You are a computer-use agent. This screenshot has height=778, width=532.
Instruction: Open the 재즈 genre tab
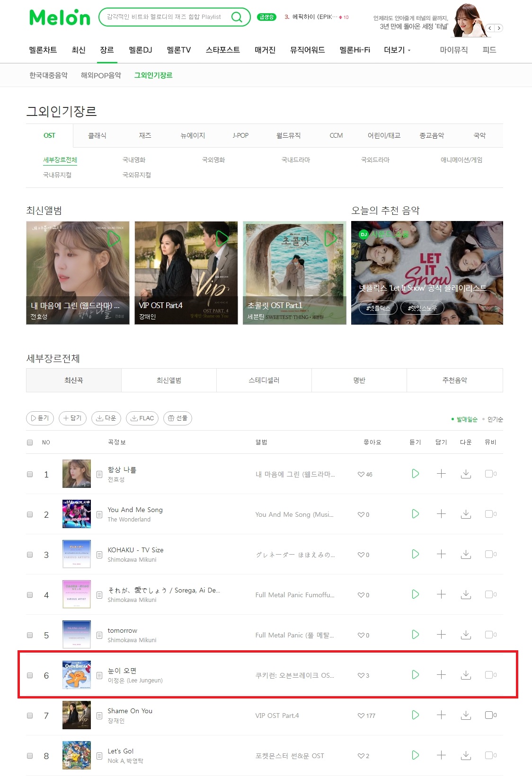[145, 136]
